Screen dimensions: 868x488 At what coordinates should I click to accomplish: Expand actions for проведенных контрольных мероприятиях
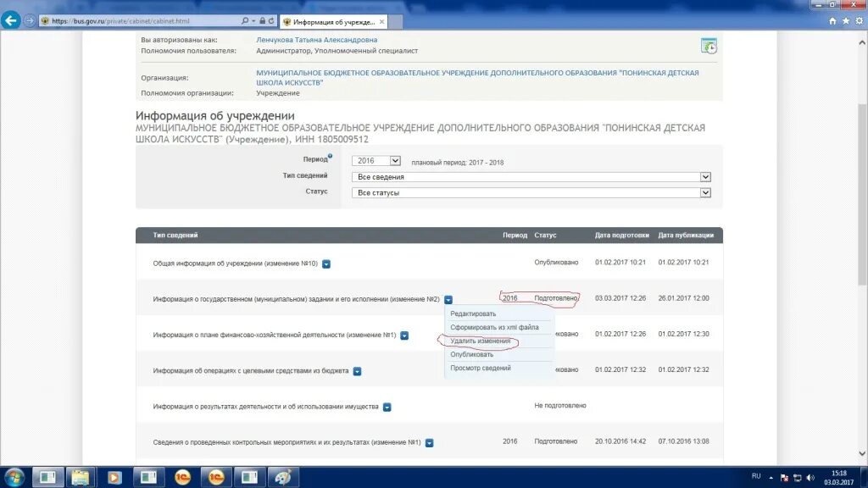(x=429, y=442)
